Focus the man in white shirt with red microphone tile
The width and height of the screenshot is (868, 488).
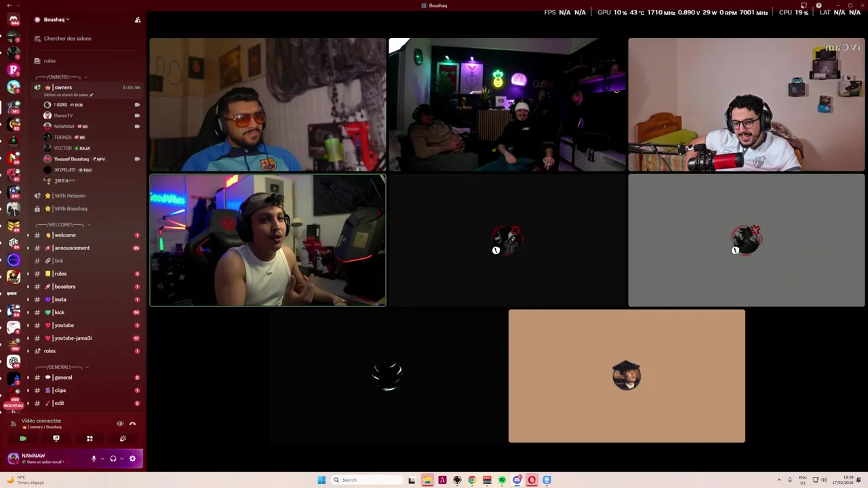point(747,104)
